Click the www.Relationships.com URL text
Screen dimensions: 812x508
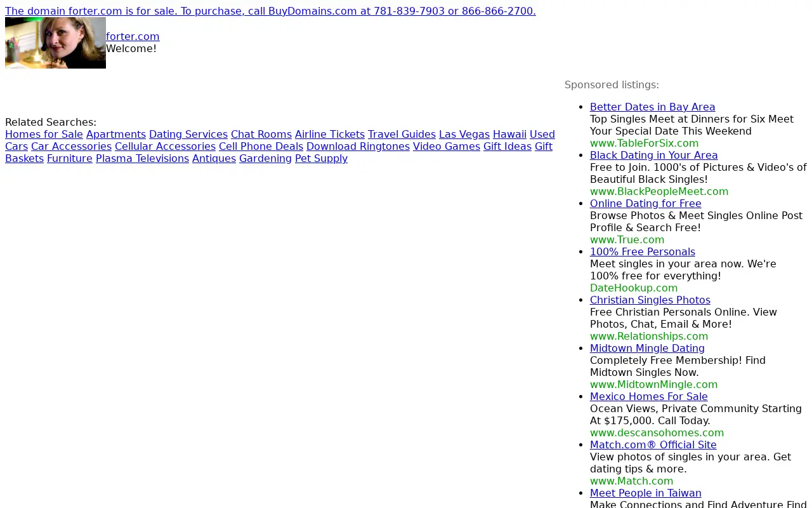pyautogui.click(x=649, y=336)
